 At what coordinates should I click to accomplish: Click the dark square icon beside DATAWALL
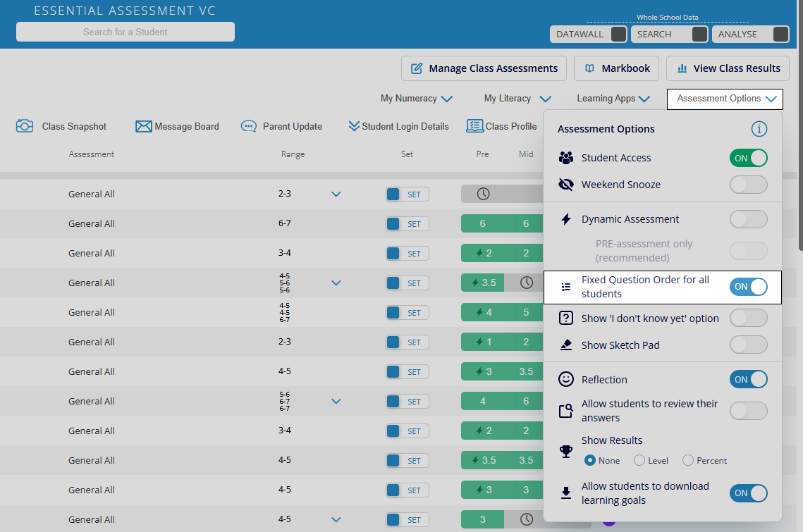click(x=618, y=34)
